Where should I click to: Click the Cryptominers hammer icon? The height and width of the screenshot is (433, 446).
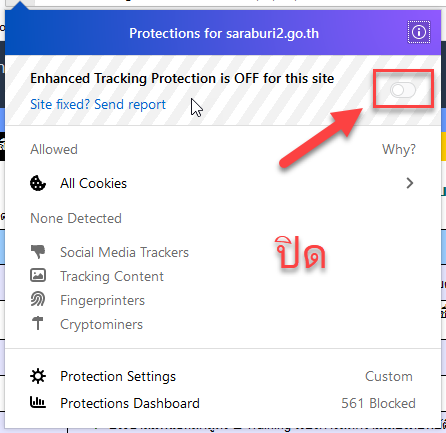tap(38, 323)
